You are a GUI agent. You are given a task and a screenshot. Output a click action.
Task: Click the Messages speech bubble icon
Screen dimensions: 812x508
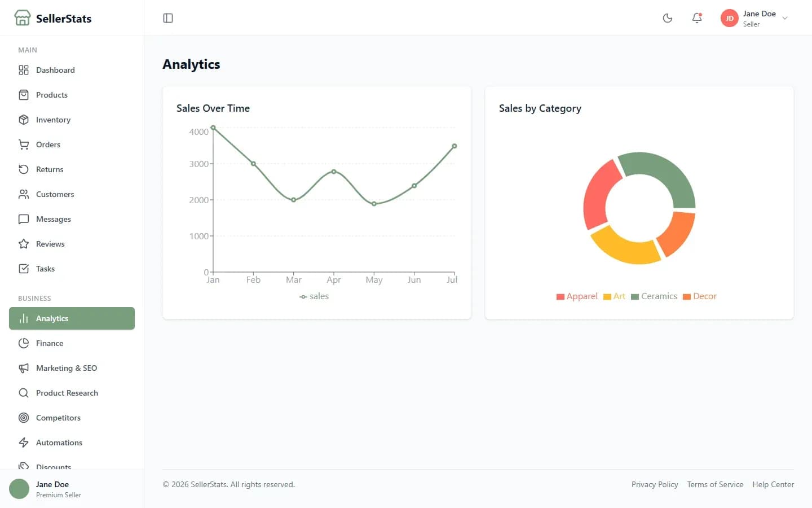pos(24,219)
